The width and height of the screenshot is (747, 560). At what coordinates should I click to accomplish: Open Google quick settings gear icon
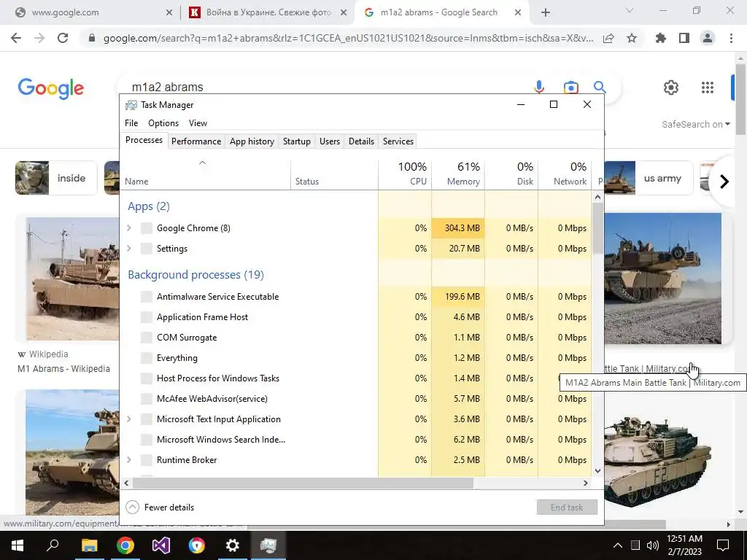tap(671, 87)
